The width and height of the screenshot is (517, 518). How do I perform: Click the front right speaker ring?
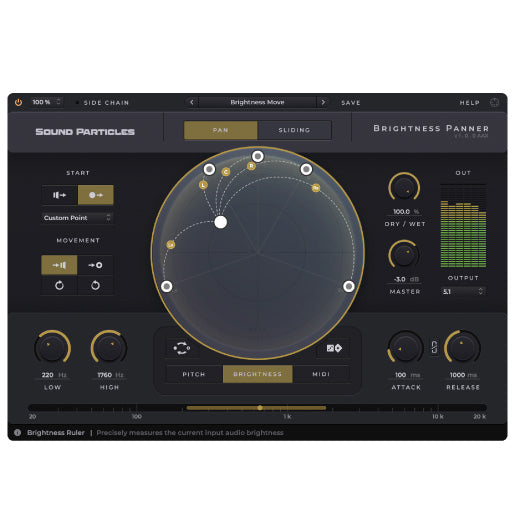pyautogui.click(x=306, y=169)
